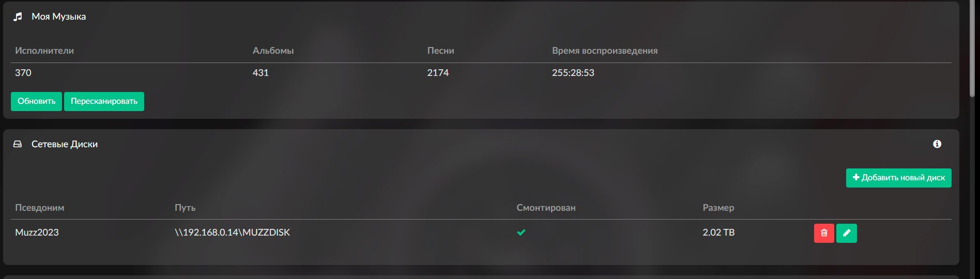This screenshot has width=980, height=279.
Task: Click the green mounted checkmark
Action: pos(521,233)
